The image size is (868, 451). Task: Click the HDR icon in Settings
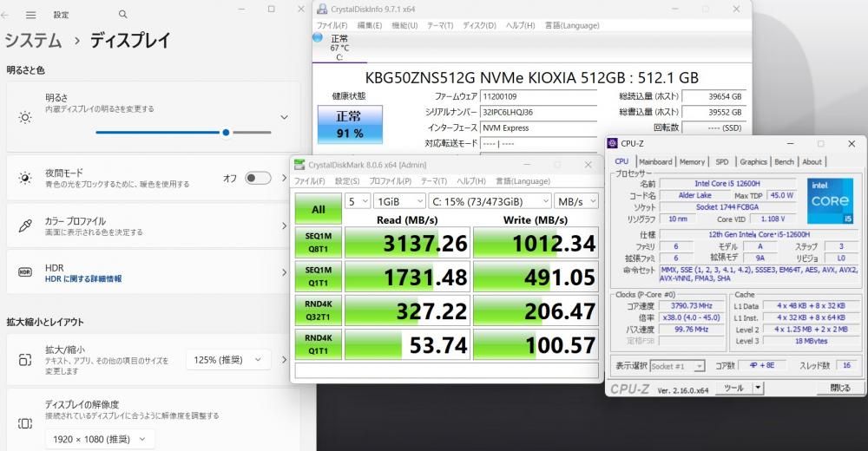25,272
